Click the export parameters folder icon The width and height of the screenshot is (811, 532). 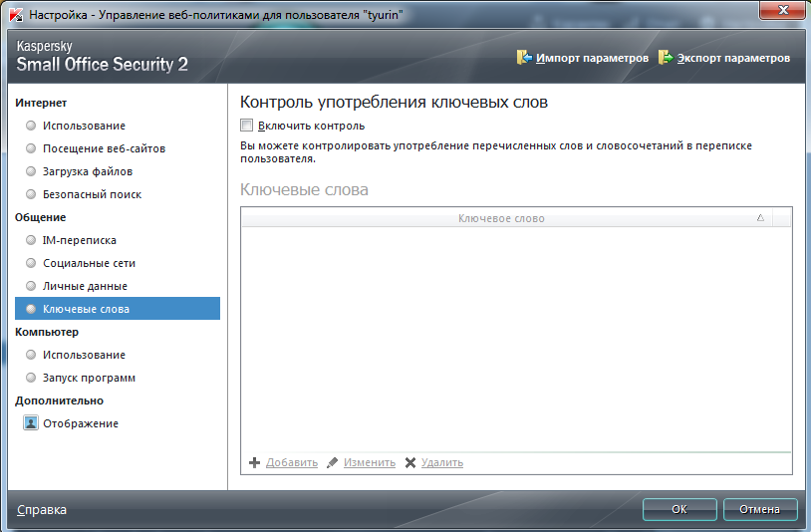point(666,58)
